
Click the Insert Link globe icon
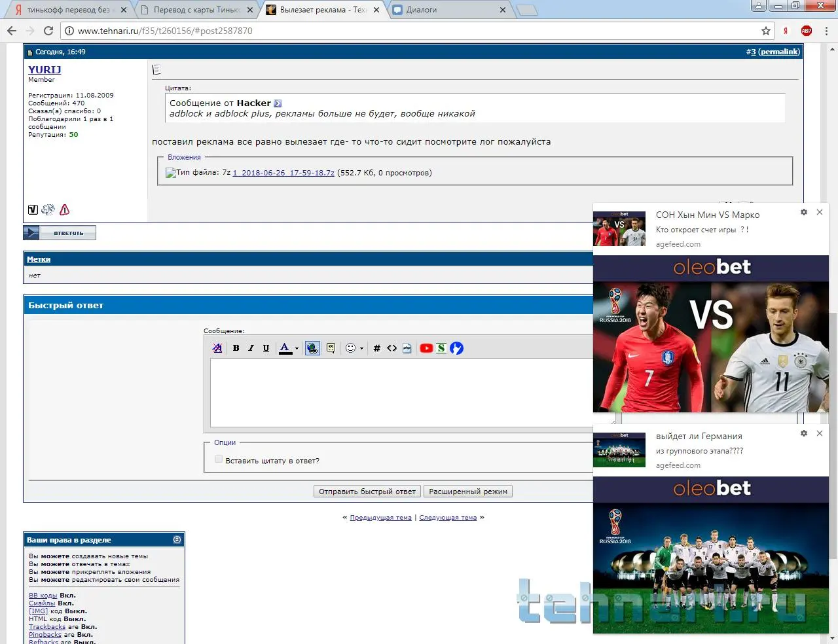(312, 348)
